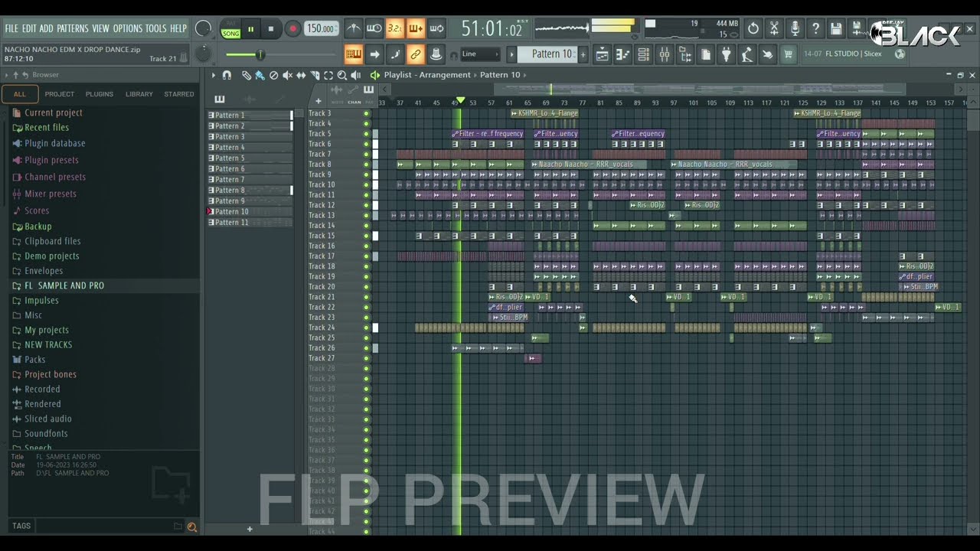
Task: Search the browser with the magnifier icon
Action: (x=191, y=527)
